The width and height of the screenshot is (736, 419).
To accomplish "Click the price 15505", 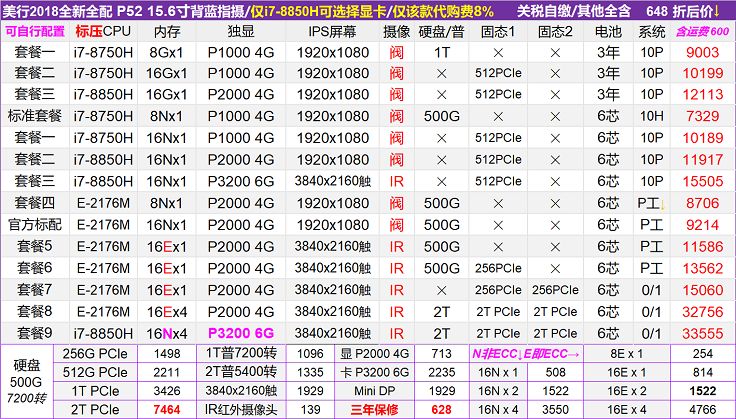I will point(703,181).
